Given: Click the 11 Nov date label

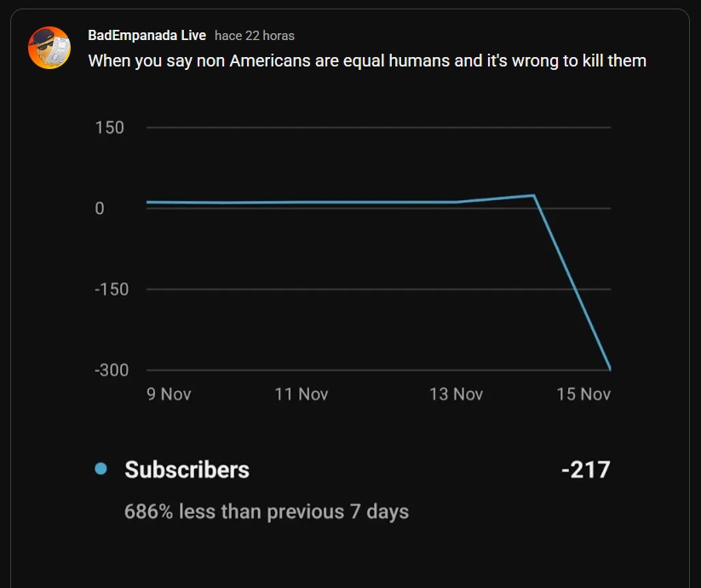Looking at the screenshot, I should click(301, 394).
